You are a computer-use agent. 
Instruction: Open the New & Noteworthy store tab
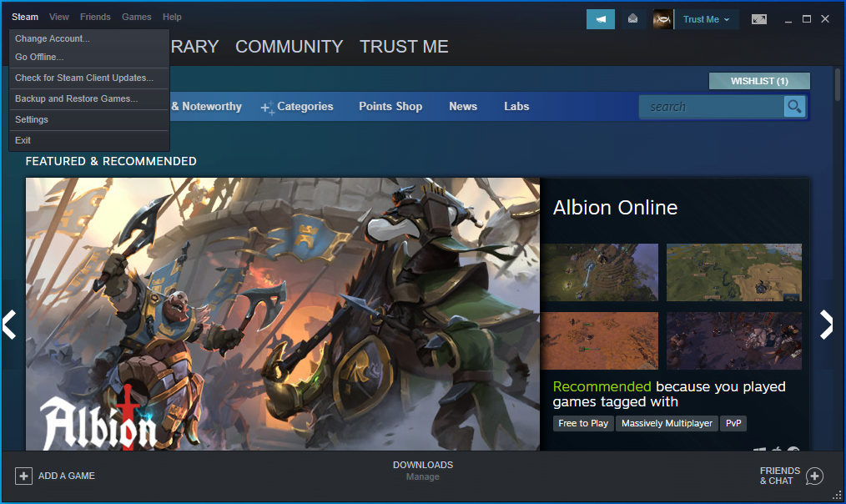[x=206, y=106]
